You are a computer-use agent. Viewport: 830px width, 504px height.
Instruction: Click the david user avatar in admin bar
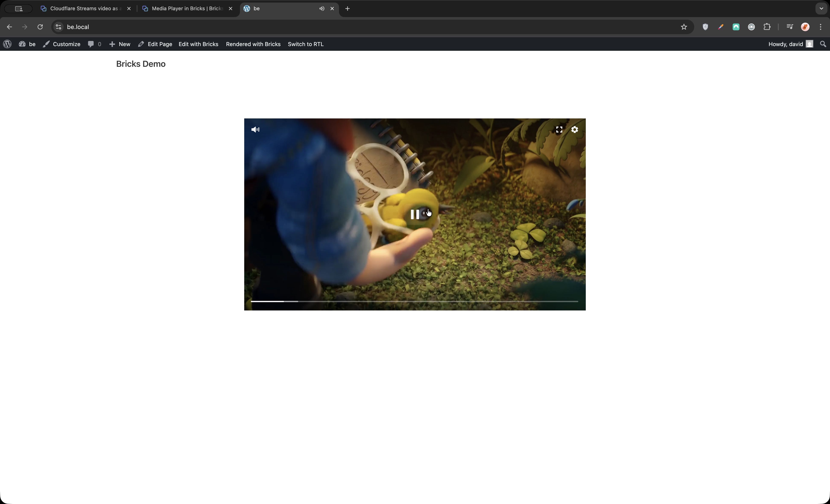click(x=810, y=44)
